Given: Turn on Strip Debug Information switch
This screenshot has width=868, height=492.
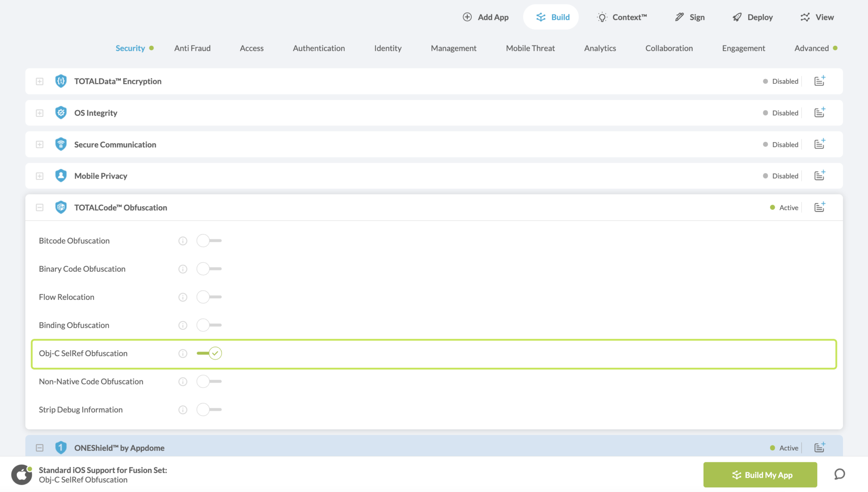Looking at the screenshot, I should (209, 409).
